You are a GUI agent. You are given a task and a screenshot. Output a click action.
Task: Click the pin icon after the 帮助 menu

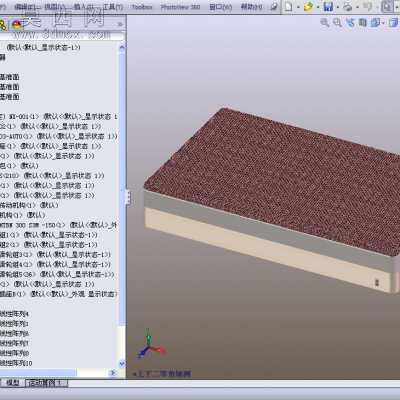274,7
